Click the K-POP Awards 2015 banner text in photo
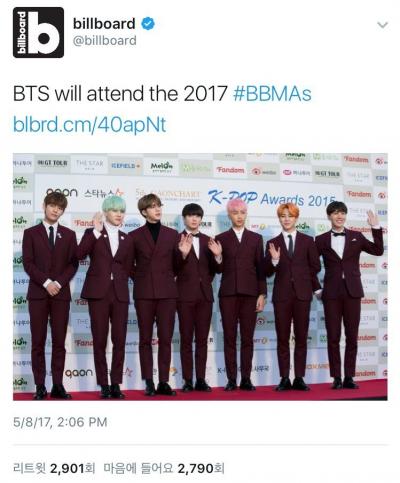400x483 pixels. (x=272, y=198)
